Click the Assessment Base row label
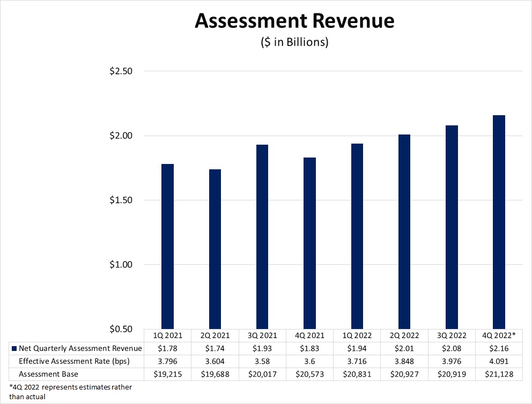This screenshot has height=404, width=532. click(49, 374)
